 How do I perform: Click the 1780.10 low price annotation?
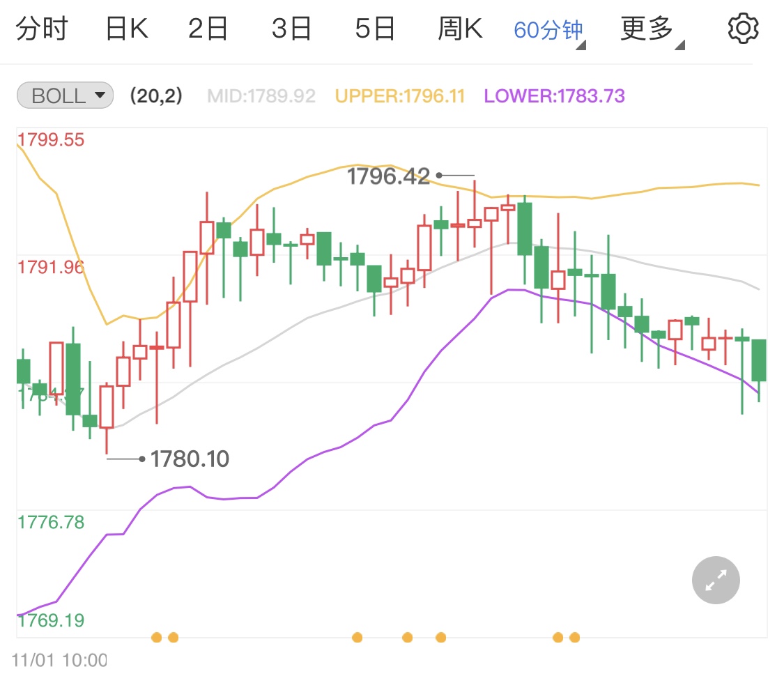(x=190, y=459)
